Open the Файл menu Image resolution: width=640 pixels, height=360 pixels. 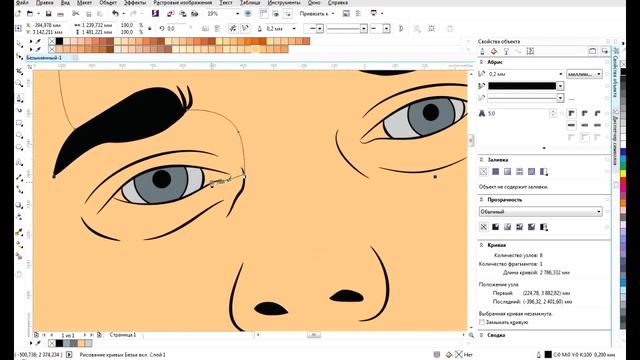pyautogui.click(x=22, y=3)
